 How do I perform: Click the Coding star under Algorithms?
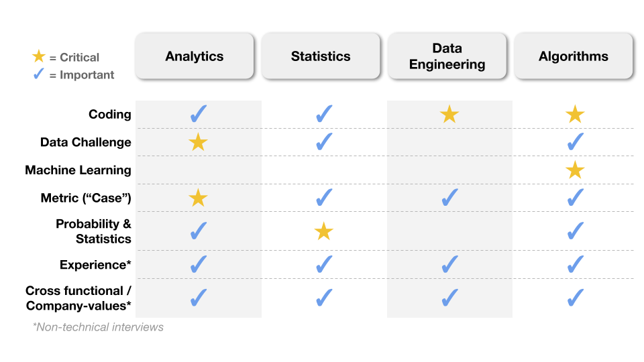click(x=575, y=114)
